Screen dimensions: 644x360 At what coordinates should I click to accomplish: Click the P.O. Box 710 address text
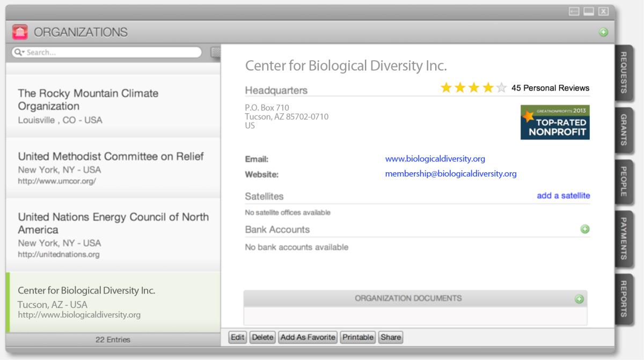tap(267, 108)
